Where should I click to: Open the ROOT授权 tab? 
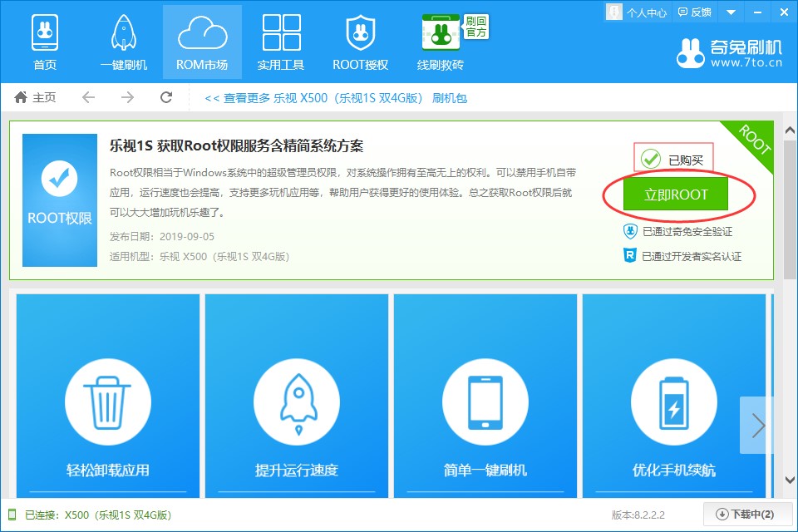(x=360, y=42)
